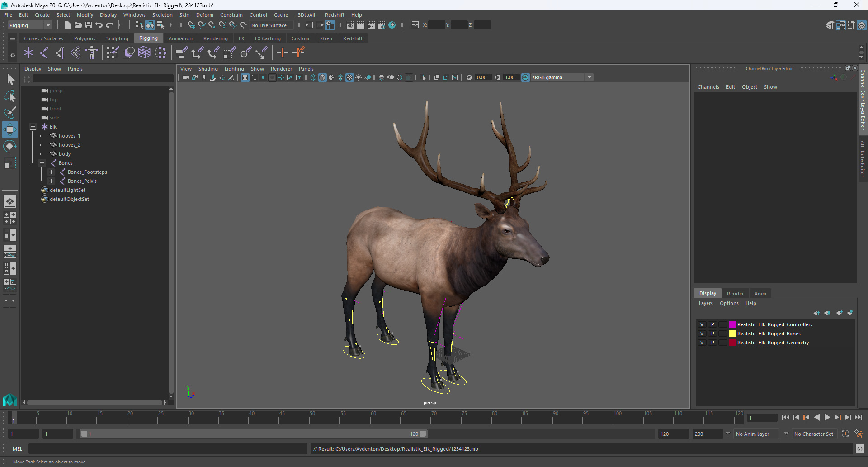Click the magenta Controllers layer color swatch
The width and height of the screenshot is (868, 467).
click(732, 324)
